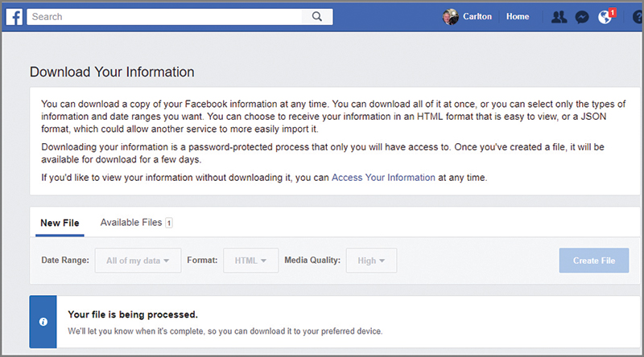
Task: Click the 'Your file is being processed' message
Action: pyautogui.click(x=133, y=314)
